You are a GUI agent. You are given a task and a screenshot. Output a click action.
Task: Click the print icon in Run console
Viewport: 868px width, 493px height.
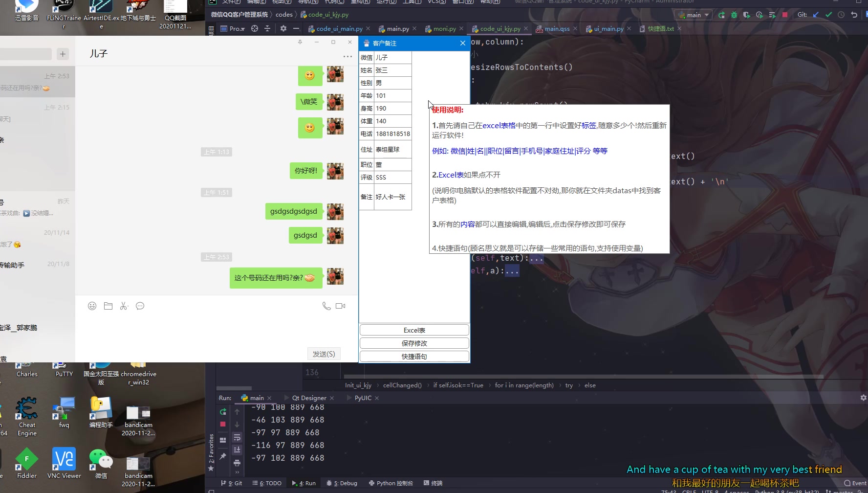(237, 463)
